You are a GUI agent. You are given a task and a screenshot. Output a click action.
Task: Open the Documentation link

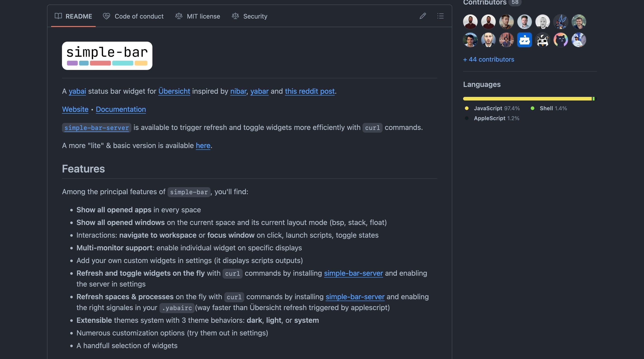(x=121, y=109)
